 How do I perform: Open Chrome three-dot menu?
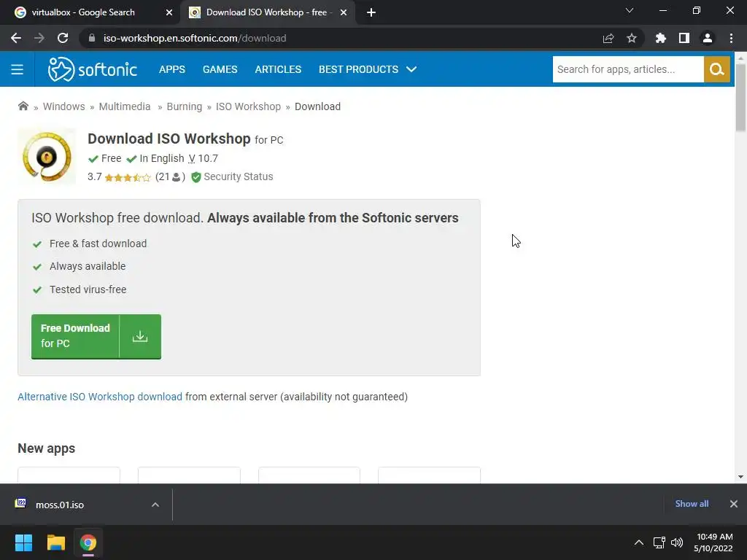(x=731, y=38)
